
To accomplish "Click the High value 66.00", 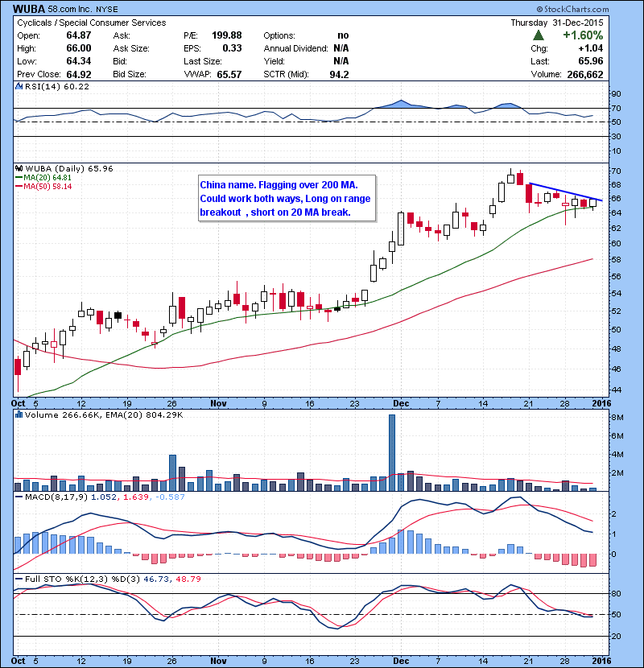I will [x=79, y=48].
